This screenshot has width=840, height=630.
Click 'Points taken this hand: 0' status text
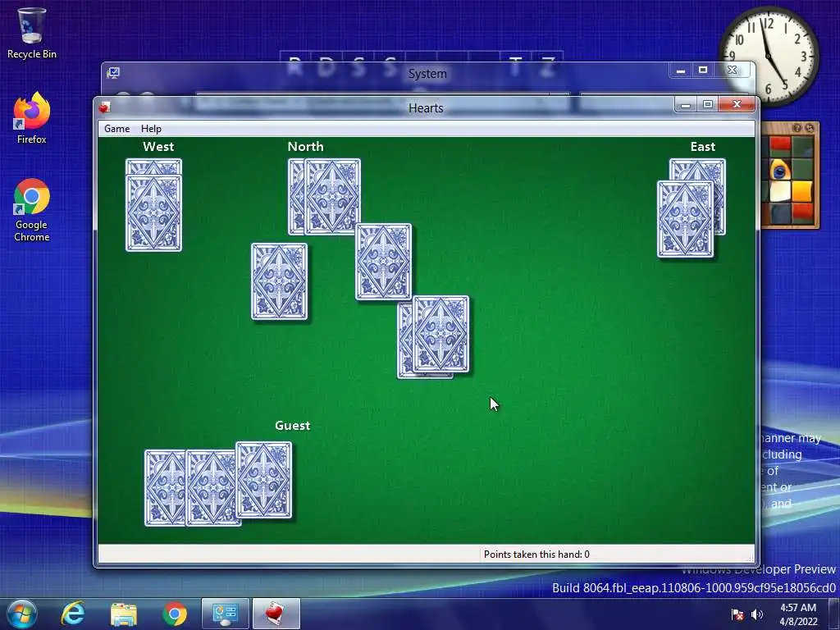click(536, 554)
